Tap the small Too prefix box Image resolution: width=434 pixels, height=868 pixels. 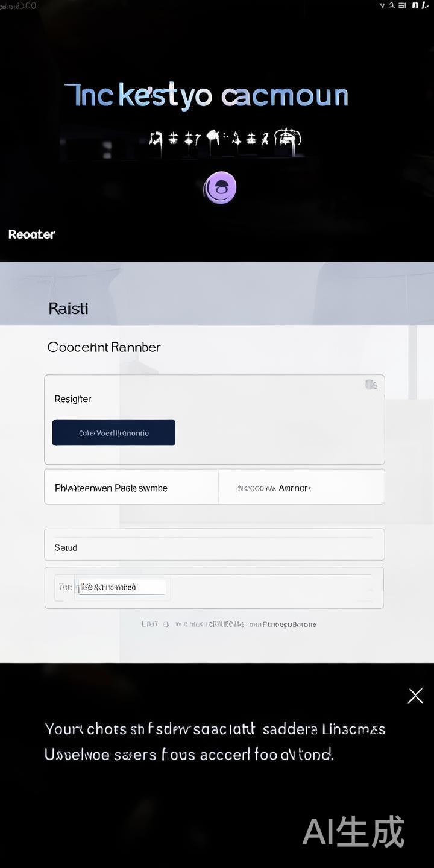click(65, 587)
